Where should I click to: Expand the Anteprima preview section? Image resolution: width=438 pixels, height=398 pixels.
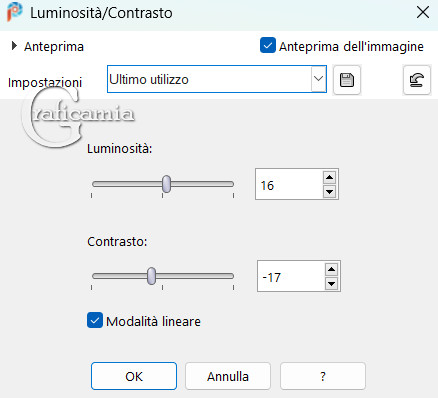coord(14,46)
